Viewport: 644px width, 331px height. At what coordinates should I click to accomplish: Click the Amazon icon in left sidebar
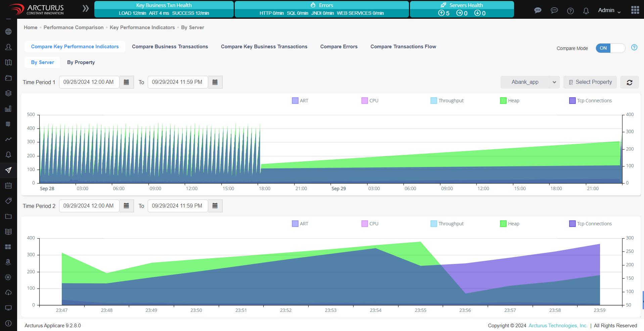coord(8,262)
